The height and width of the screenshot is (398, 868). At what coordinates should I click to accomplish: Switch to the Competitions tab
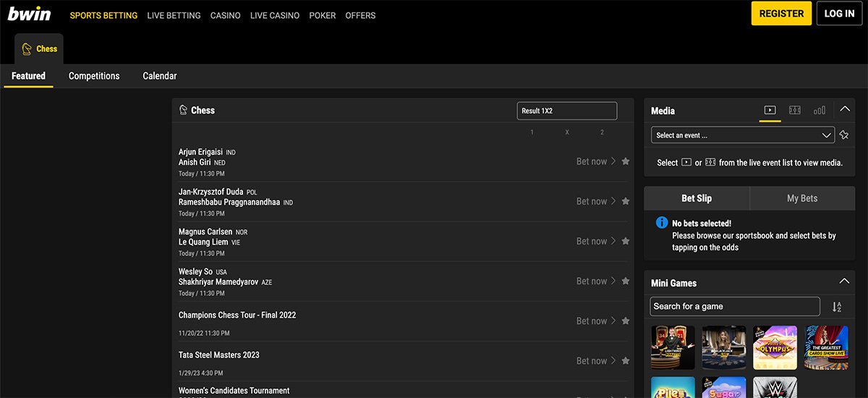[94, 76]
